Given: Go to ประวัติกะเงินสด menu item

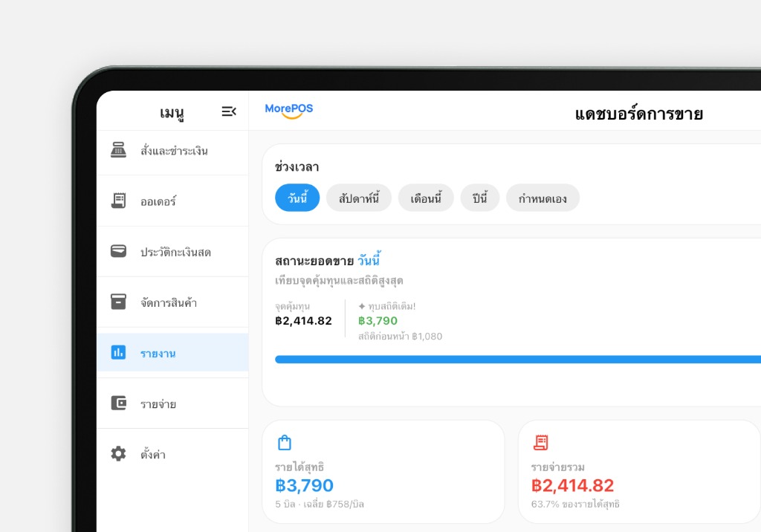Looking at the screenshot, I should (172, 251).
